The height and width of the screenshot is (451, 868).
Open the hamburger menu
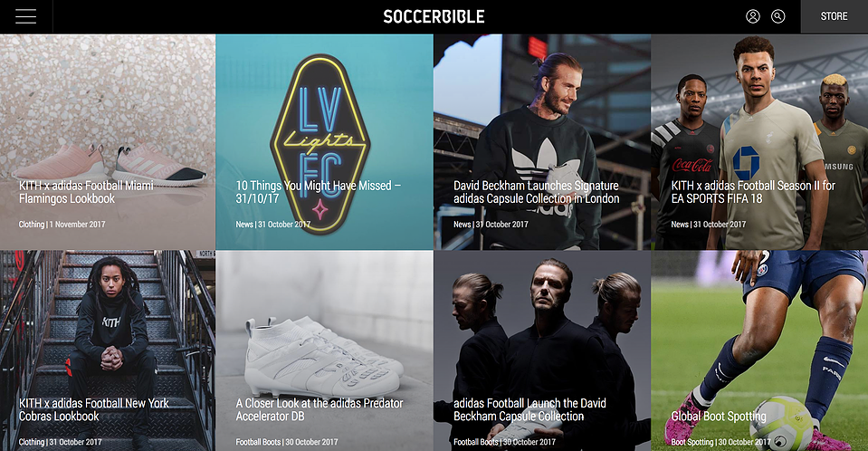(25, 16)
